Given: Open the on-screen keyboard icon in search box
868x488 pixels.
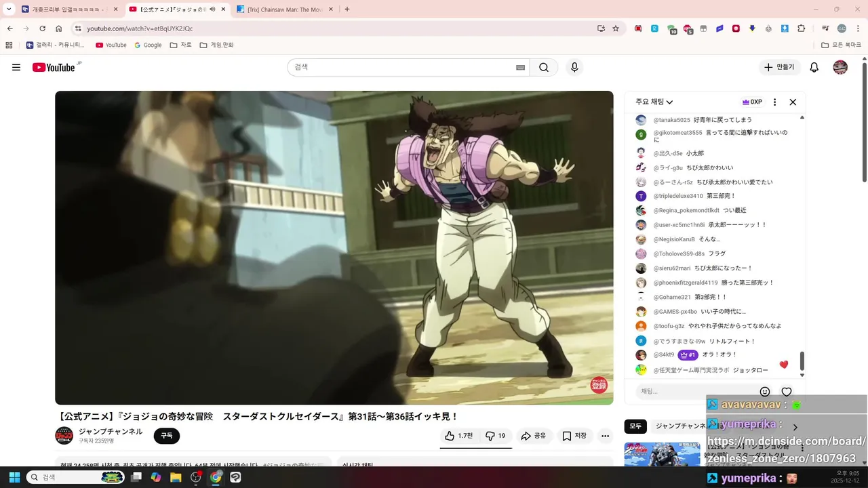Looking at the screenshot, I should [x=520, y=67].
